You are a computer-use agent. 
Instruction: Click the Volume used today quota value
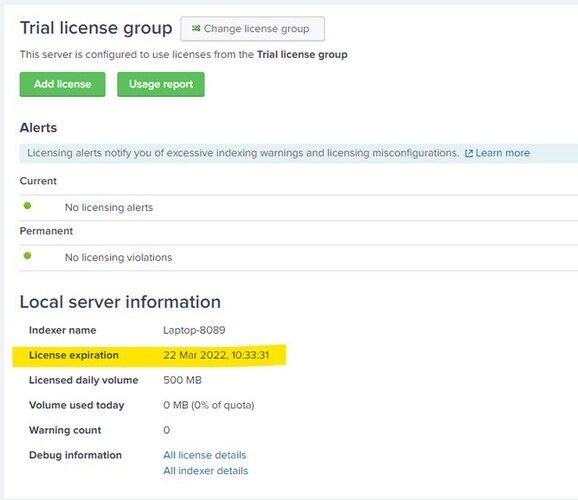209,405
